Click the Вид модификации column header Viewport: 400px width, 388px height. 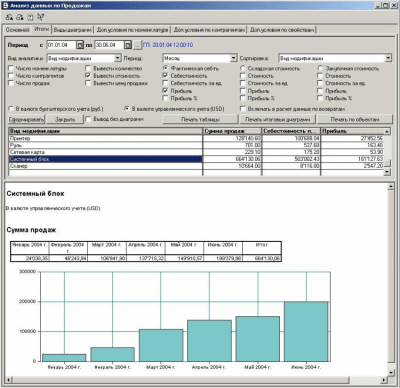coord(106,131)
